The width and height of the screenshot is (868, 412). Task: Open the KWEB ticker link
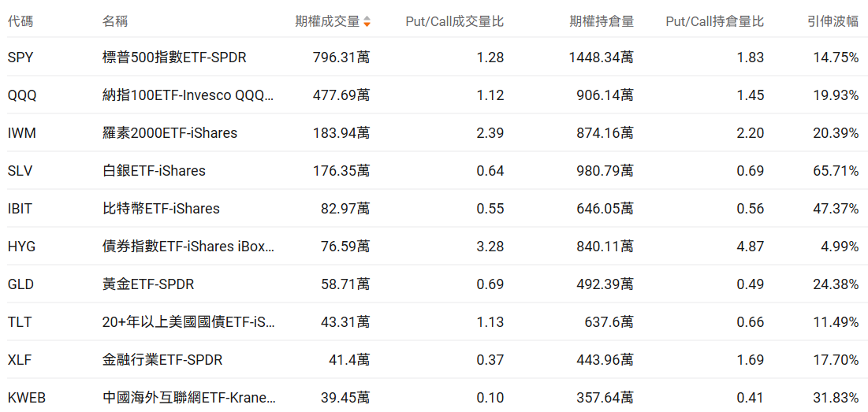coord(27,398)
